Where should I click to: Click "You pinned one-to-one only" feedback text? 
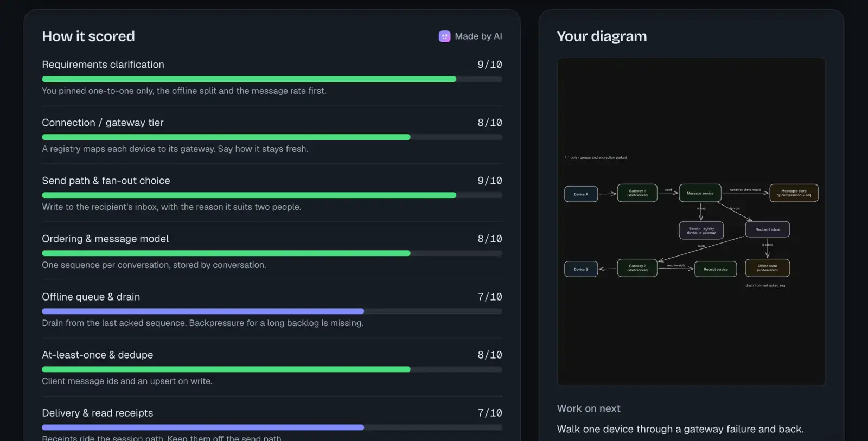pos(184,91)
